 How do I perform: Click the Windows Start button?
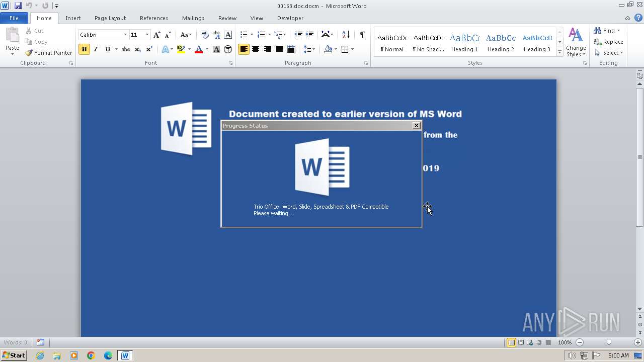click(14, 355)
